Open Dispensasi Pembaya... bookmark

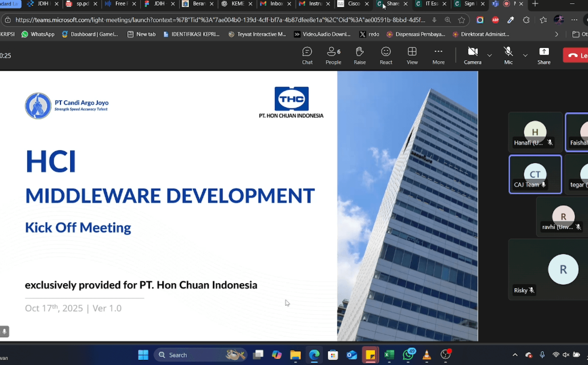coord(416,34)
